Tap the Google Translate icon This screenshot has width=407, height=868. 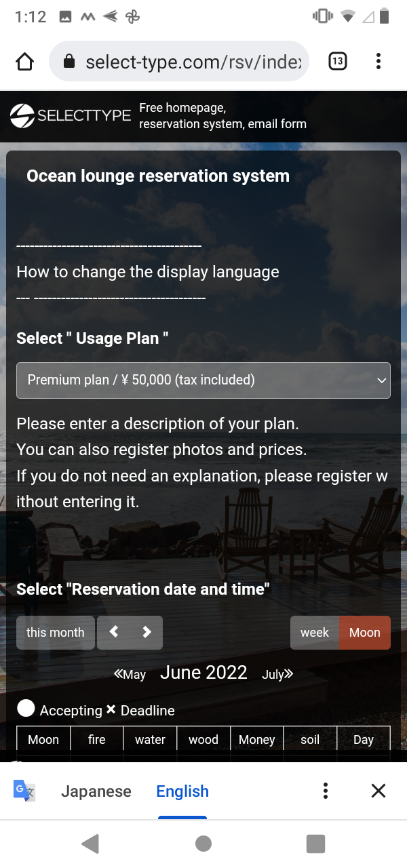point(24,791)
